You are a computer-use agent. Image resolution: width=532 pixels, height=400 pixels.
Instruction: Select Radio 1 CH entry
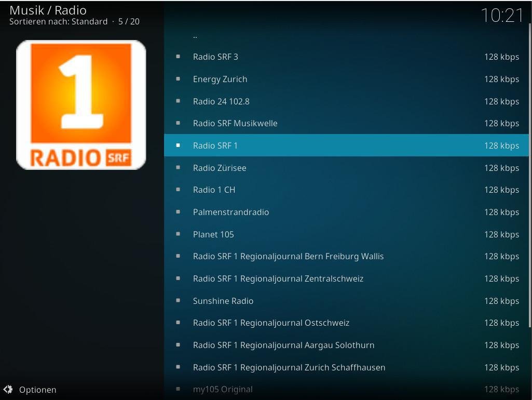pos(346,190)
